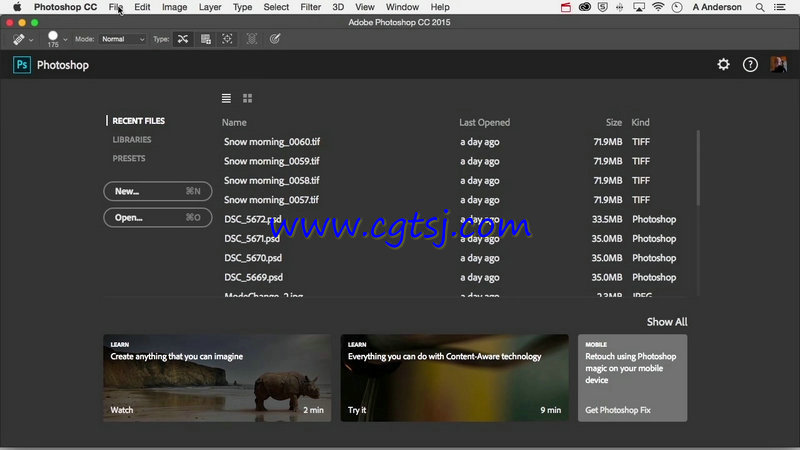
Task: Sort by the Size column header
Action: (614, 122)
